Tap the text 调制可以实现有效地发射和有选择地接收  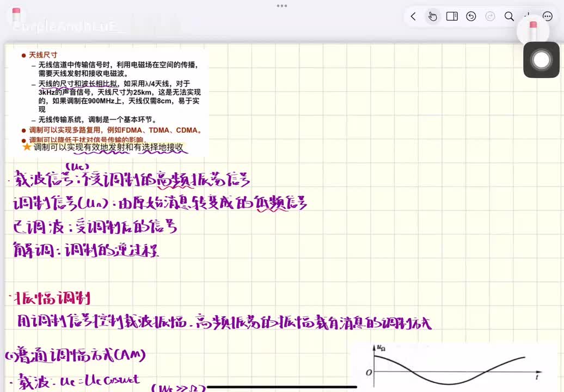[108, 147]
